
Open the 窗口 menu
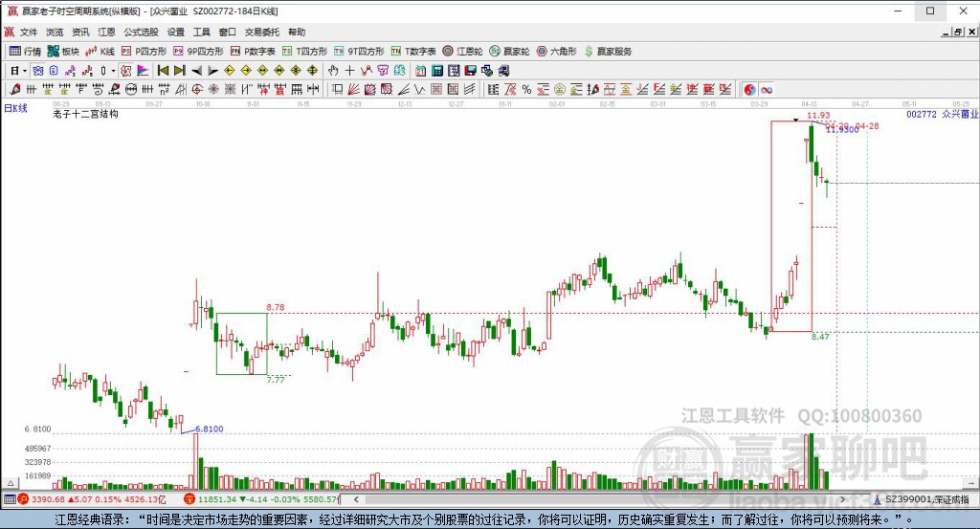coord(228,32)
